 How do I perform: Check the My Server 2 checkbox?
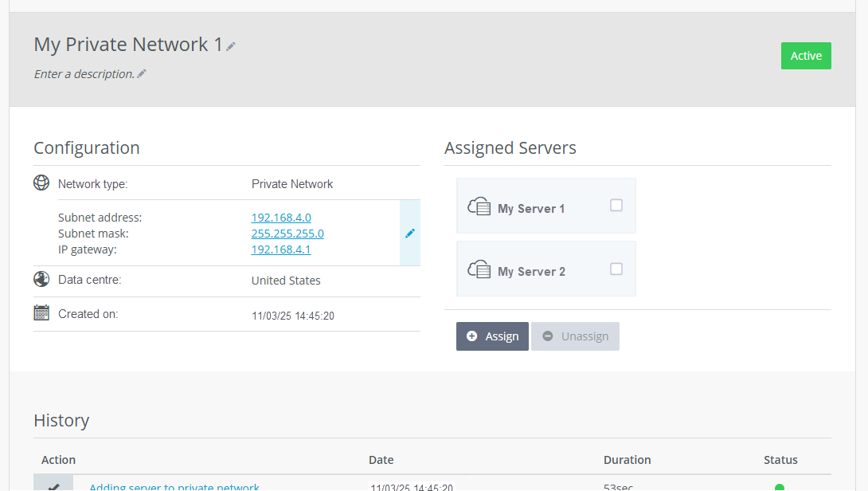(x=616, y=269)
